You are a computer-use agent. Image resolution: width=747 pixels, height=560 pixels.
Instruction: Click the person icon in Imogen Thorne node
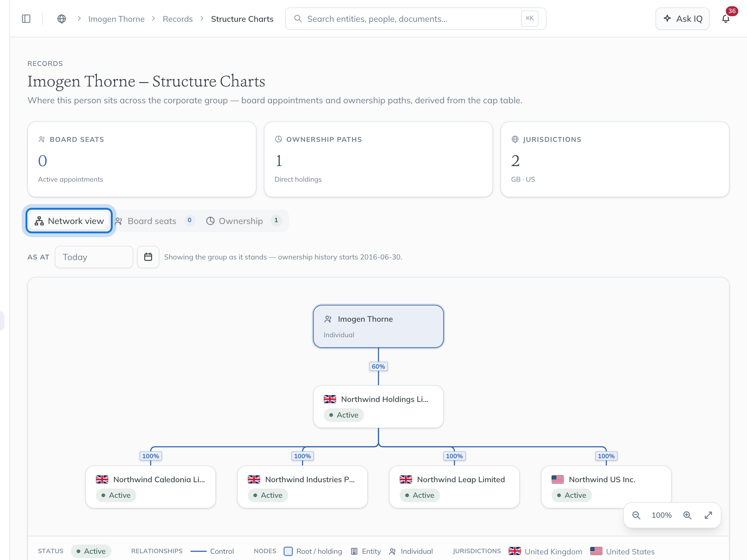(x=328, y=319)
